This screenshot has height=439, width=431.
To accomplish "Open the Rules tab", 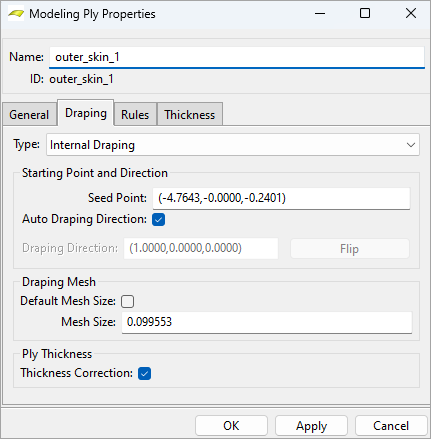I will tap(135, 115).
